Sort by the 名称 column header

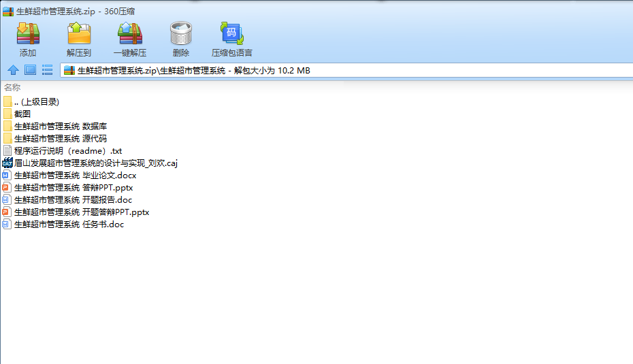(12, 88)
